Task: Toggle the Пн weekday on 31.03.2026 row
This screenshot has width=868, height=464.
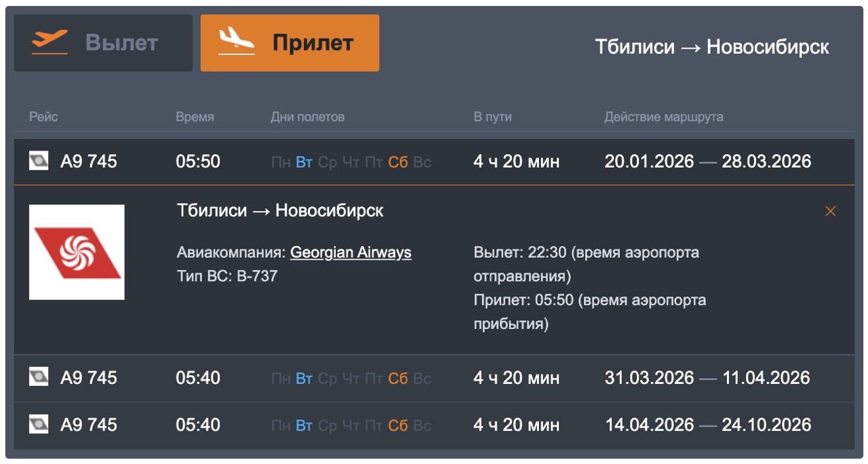Action: pos(280,378)
